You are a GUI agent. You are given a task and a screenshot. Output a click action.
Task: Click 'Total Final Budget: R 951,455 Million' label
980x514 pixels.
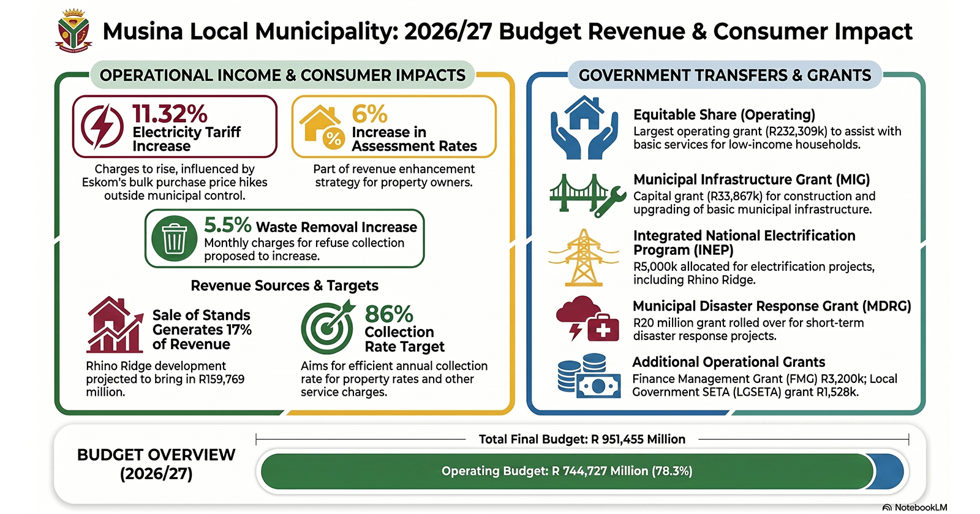(582, 439)
